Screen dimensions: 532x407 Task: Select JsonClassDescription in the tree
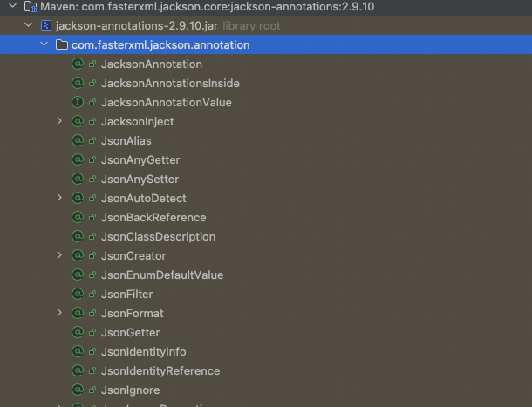(x=158, y=237)
